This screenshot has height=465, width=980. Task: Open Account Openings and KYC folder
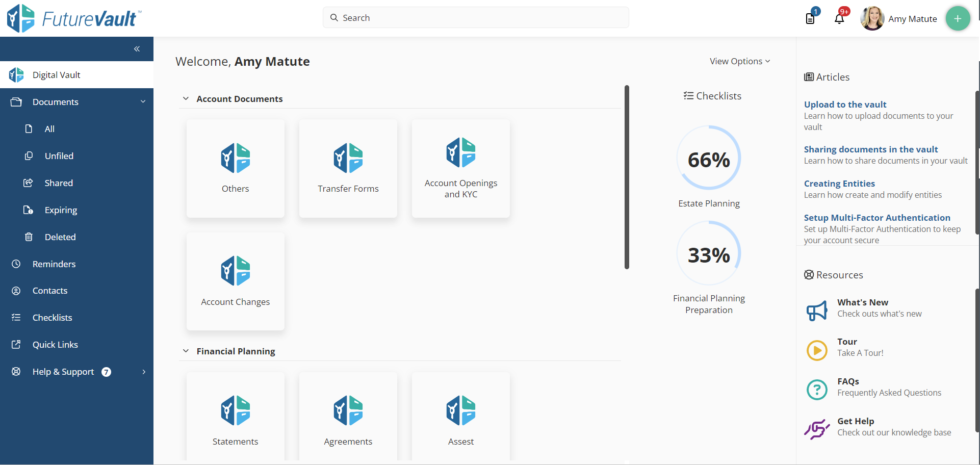click(461, 168)
